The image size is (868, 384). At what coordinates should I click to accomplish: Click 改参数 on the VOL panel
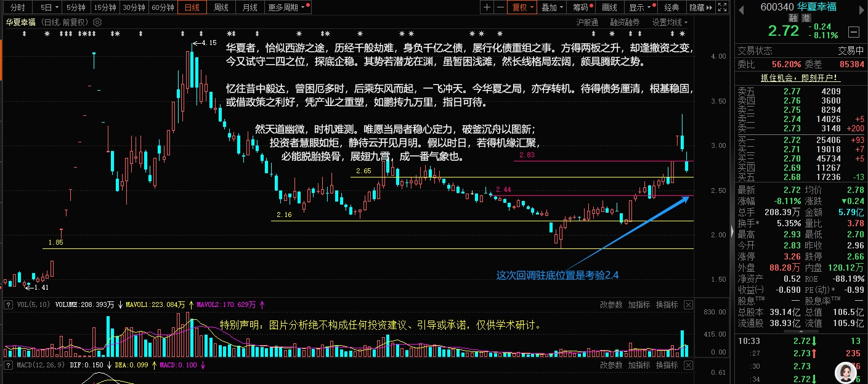tap(611, 304)
